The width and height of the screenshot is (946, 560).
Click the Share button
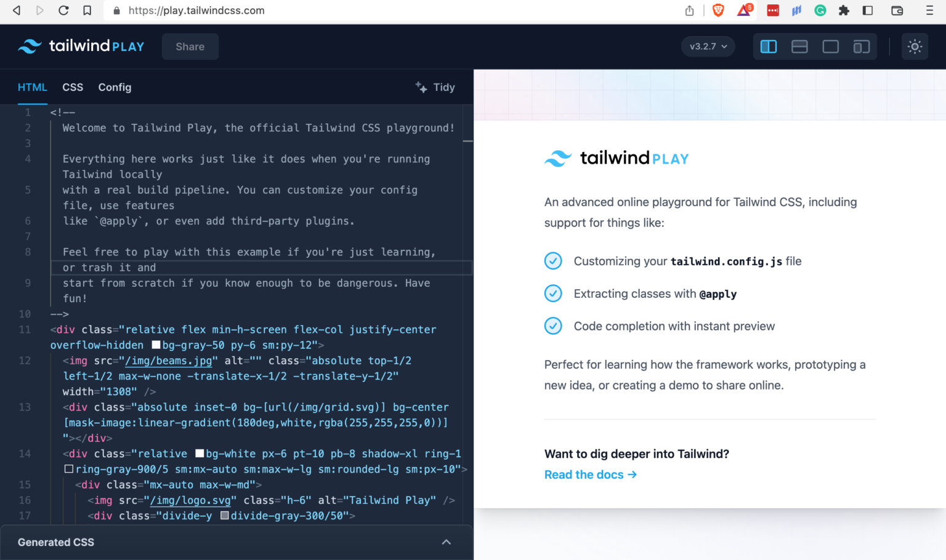pos(190,46)
